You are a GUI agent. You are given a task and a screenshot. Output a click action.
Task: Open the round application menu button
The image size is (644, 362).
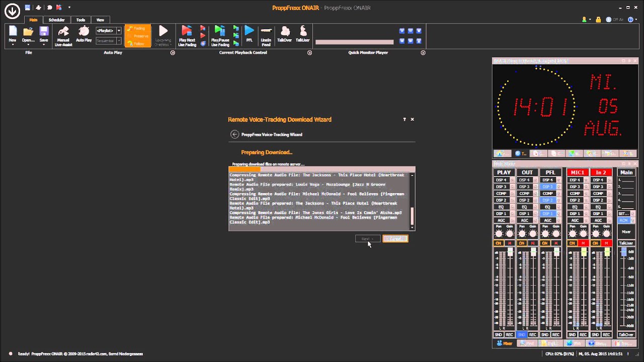pyautogui.click(x=12, y=11)
